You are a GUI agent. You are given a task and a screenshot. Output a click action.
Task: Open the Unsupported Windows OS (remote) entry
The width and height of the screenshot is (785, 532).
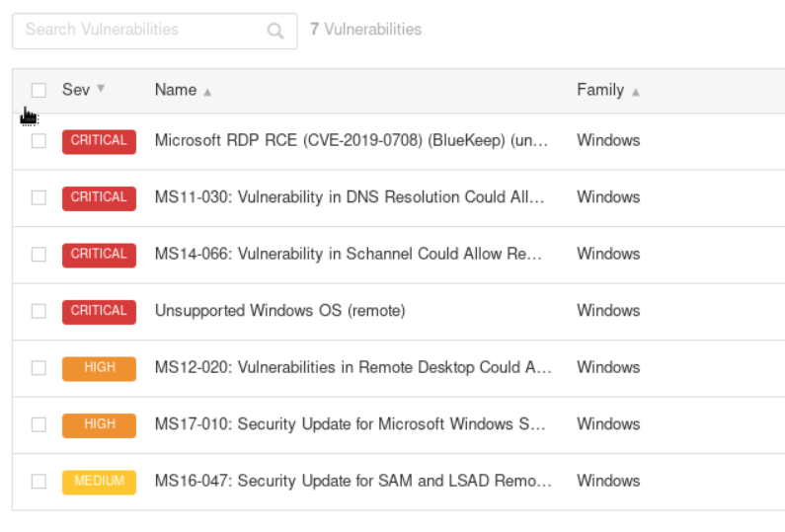279,311
